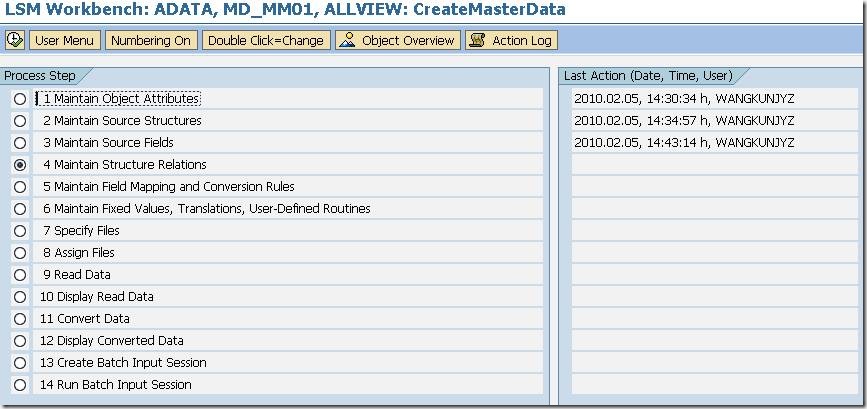The width and height of the screenshot is (867, 409).
Task: Toggle the Numbering On button
Action: 151,40
